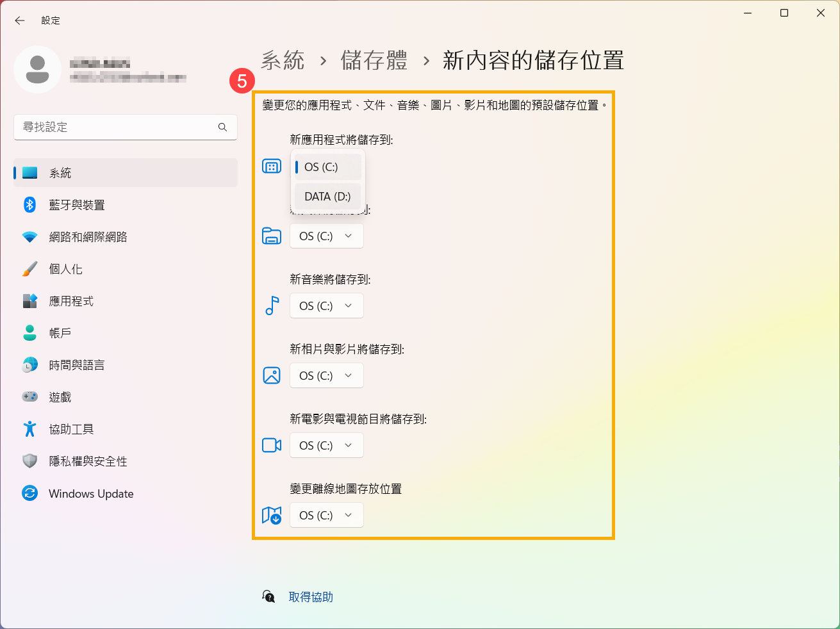The image size is (840, 629).
Task: Click the 新音樂將儲存到 label
Action: tap(330, 279)
